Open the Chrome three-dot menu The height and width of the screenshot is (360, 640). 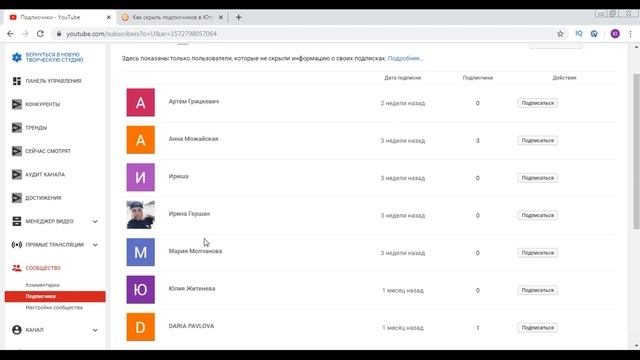(630, 34)
